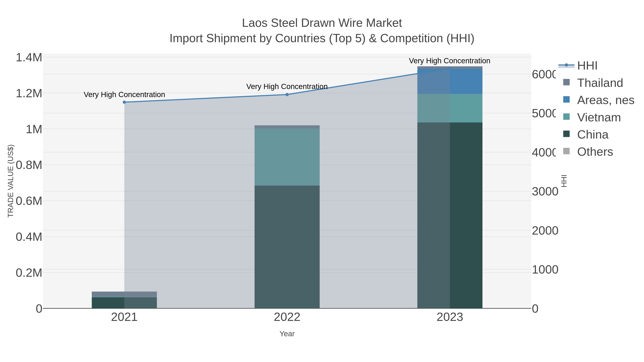Screen dimensions: 644x362
Task: Toggle the Others legend entry
Action: pos(588,152)
